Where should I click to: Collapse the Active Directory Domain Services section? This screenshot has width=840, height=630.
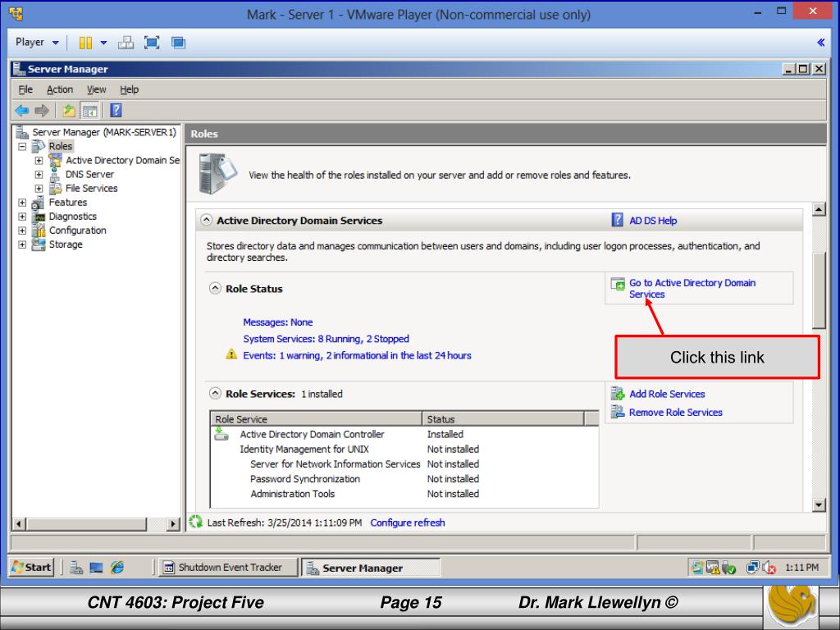[206, 220]
